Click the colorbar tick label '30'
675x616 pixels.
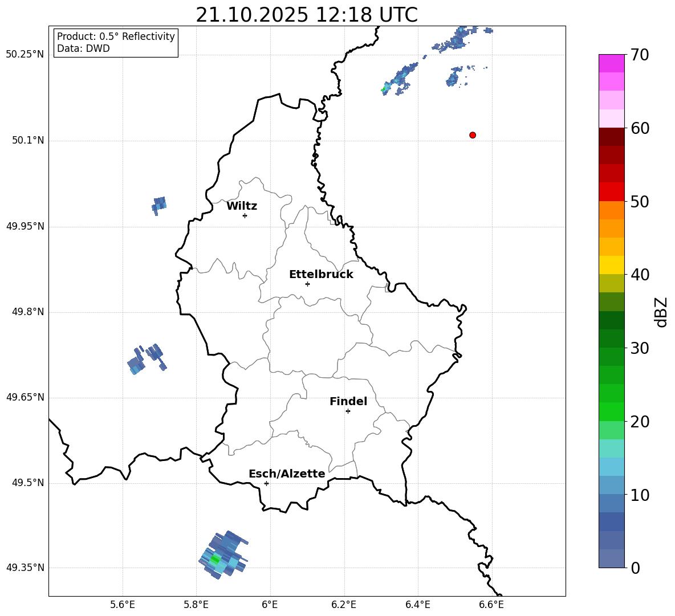pyautogui.click(x=639, y=348)
